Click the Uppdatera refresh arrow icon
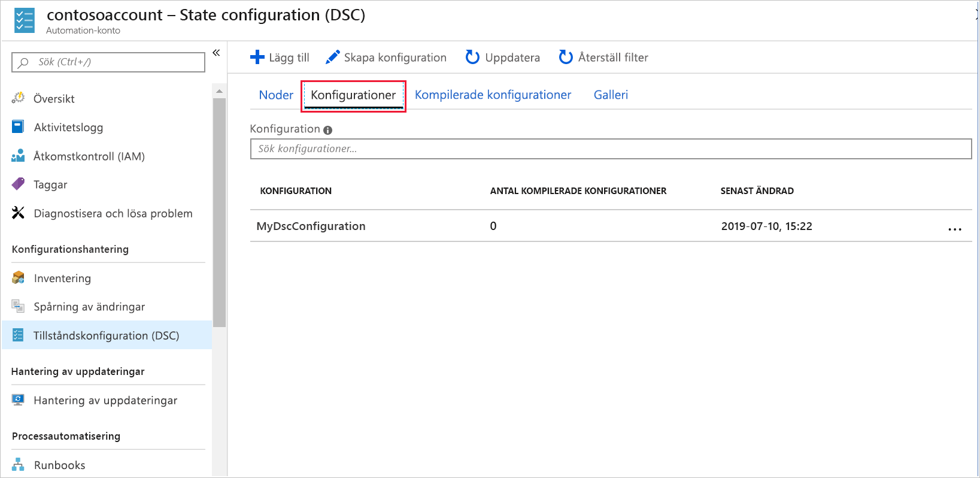980x478 pixels. click(472, 57)
